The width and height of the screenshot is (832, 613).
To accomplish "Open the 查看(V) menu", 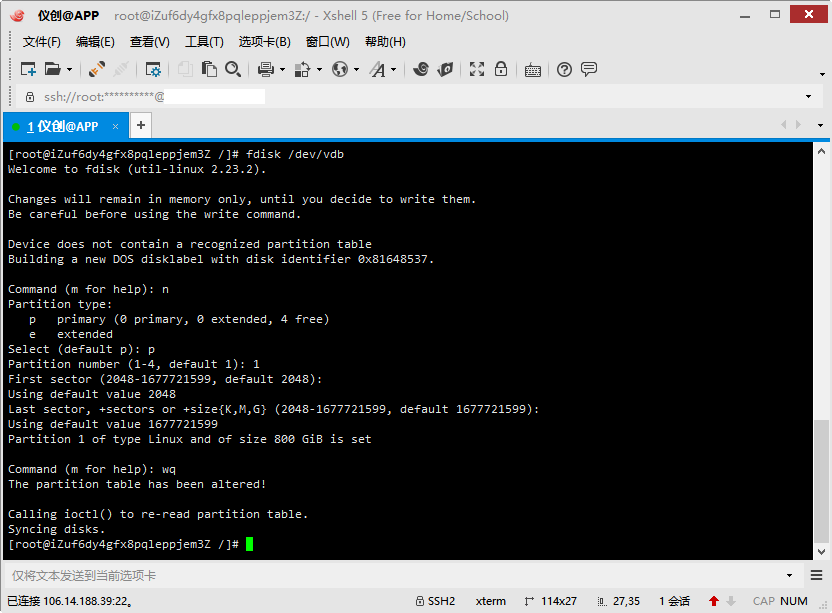I will coord(150,42).
